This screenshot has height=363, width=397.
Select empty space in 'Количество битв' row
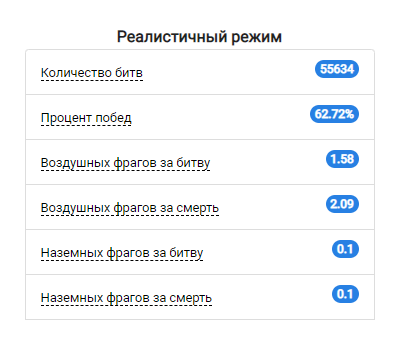tap(229, 72)
